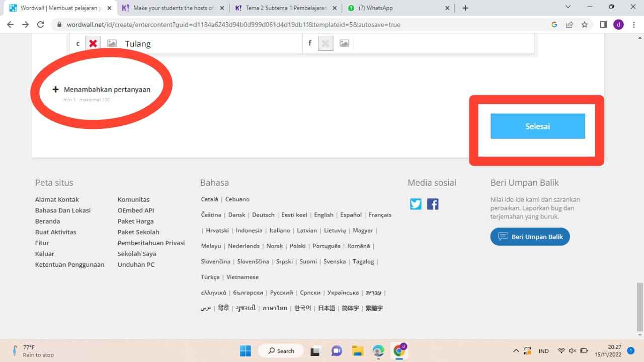
Task: Switch to the Wordwall browser tab
Action: 60,8
